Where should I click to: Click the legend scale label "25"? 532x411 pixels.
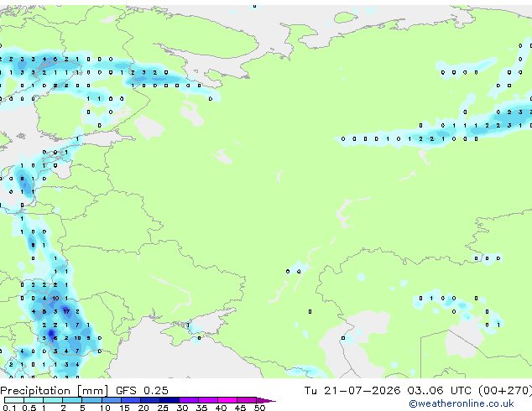(163, 408)
